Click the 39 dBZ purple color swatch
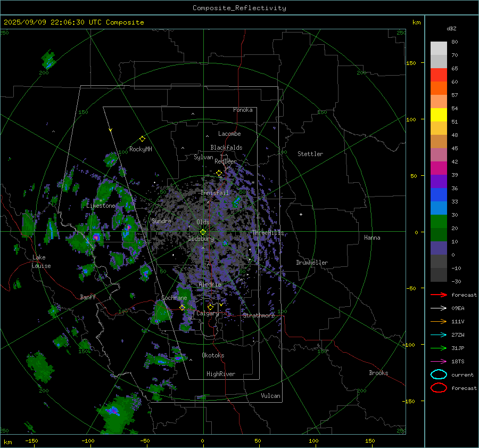479x448 pixels. point(439,181)
